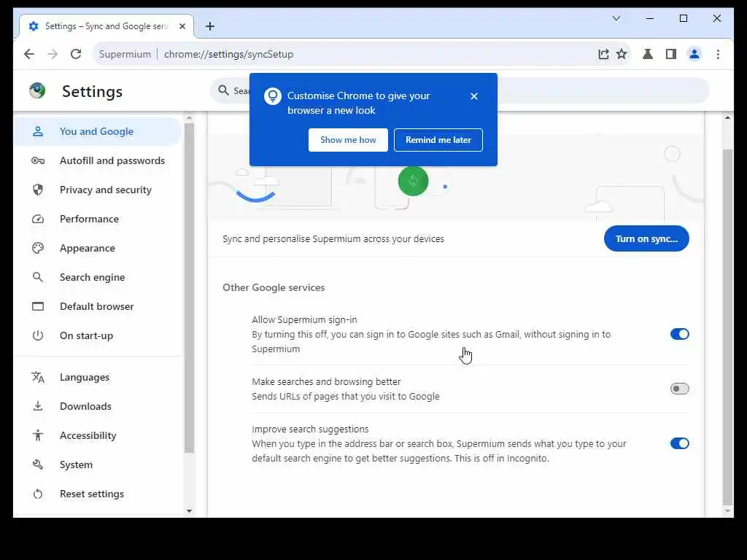Select Performance in the sidebar
The image size is (747, 560).
point(98,219)
